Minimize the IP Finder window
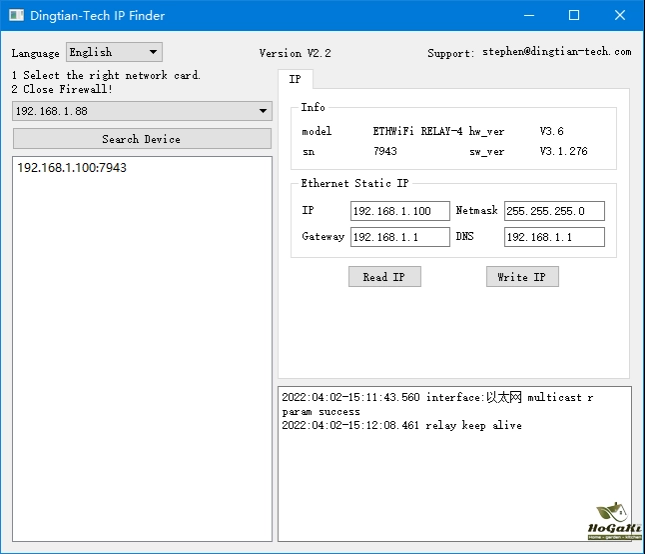The height and width of the screenshot is (554, 645). pyautogui.click(x=528, y=16)
